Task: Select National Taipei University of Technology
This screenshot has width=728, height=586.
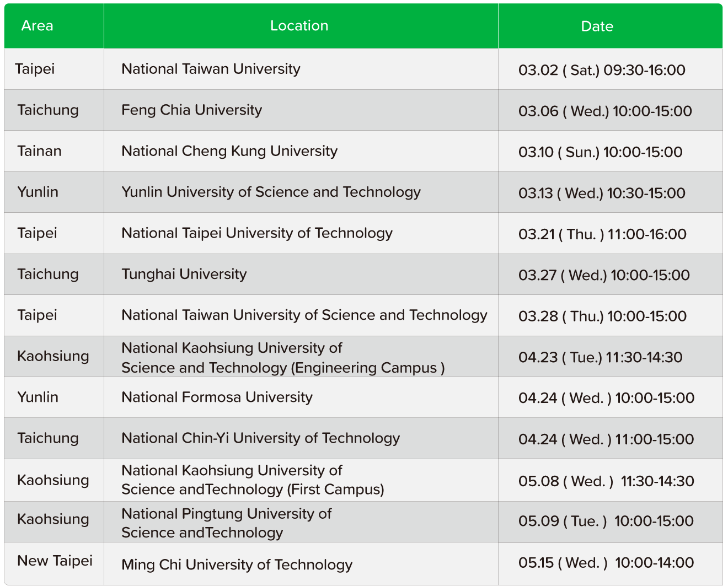Action: [x=257, y=233]
